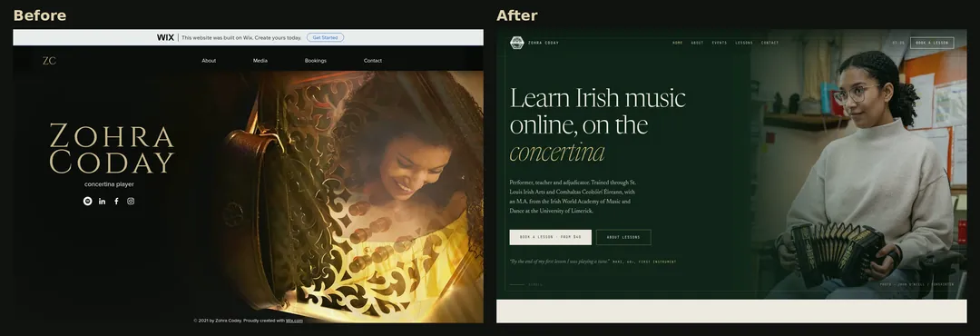The image size is (980, 336).
Task: Open About in the Before site navigation
Action: coord(209,61)
